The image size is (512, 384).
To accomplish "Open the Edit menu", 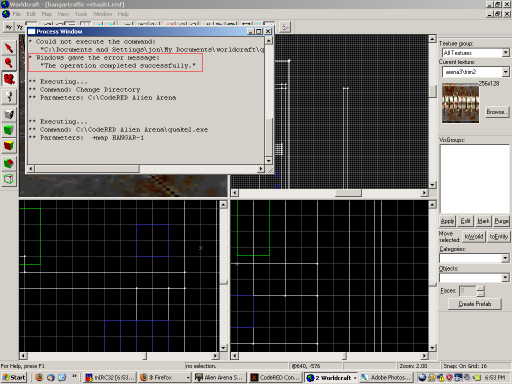I will tap(31, 14).
